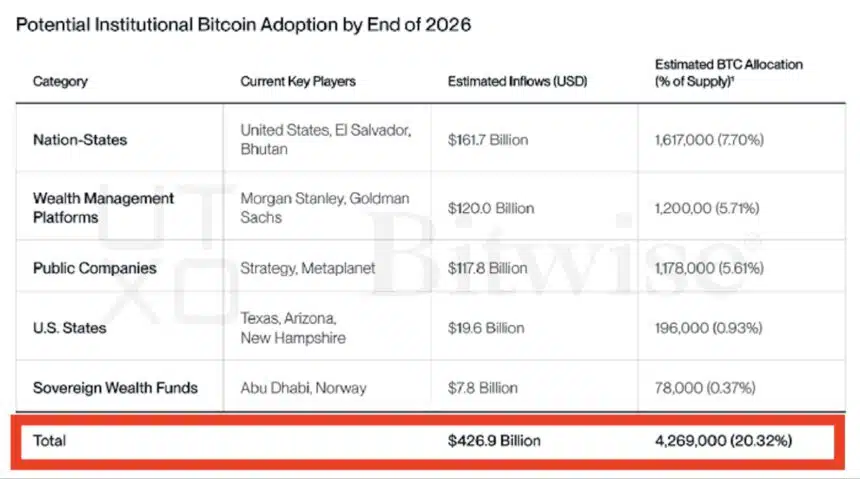Click the Texas, Arizona, New Hampshire cell
860x479 pixels.
tap(293, 328)
